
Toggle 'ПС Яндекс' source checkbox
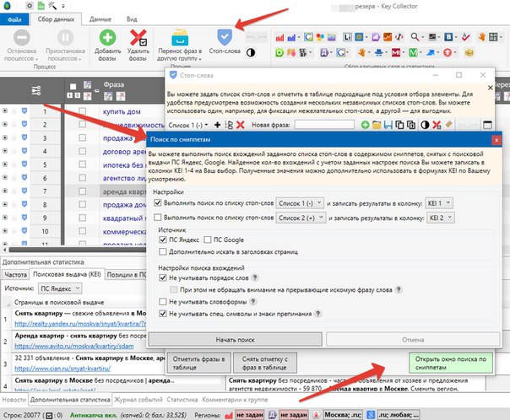(x=163, y=240)
